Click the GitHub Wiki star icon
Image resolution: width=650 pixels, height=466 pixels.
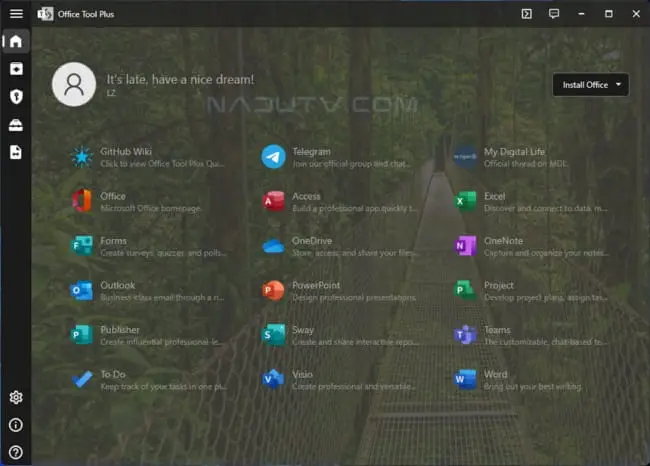82,157
